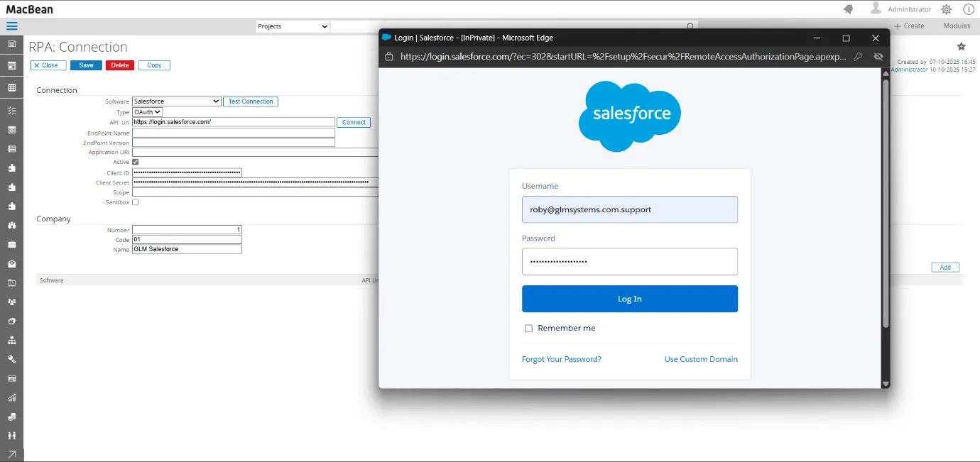Viewport: 980px width, 462px height.
Task: Open the coins stack sidebar icon
Action: point(12,417)
